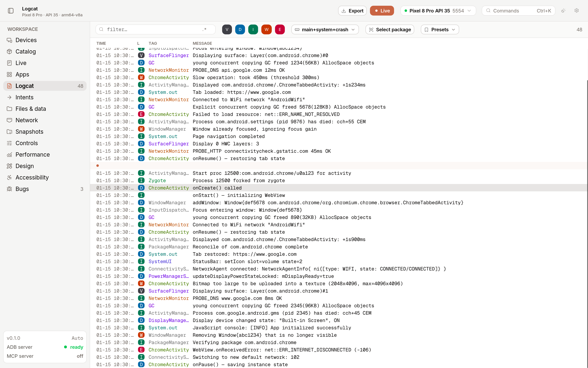Click the Select package button
The width and height of the screenshot is (588, 368).
pyautogui.click(x=390, y=29)
